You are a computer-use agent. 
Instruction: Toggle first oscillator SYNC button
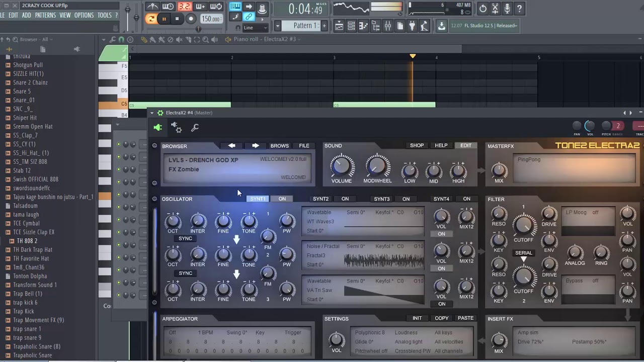pyautogui.click(x=185, y=238)
